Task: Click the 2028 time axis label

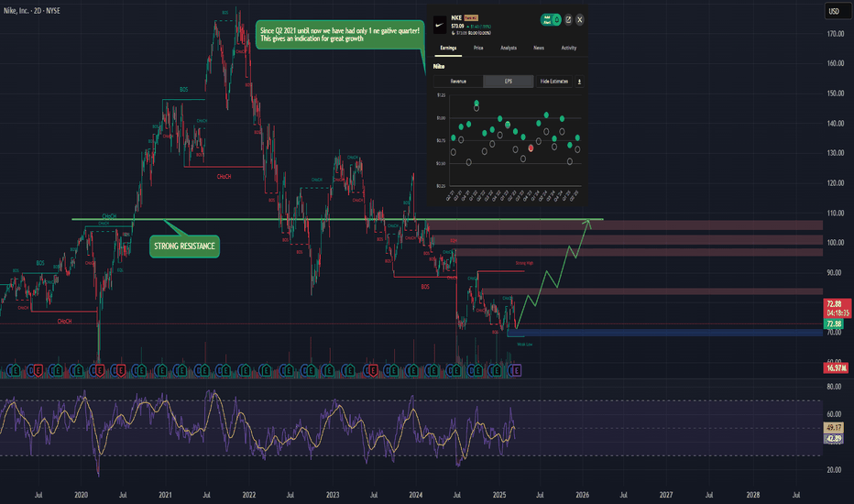Action: click(752, 495)
